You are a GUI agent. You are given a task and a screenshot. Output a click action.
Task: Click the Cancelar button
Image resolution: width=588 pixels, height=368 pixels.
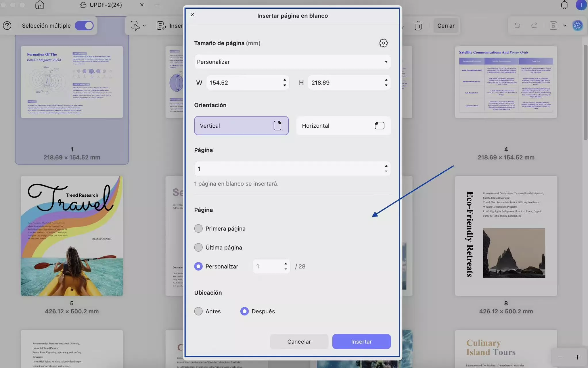click(x=299, y=342)
